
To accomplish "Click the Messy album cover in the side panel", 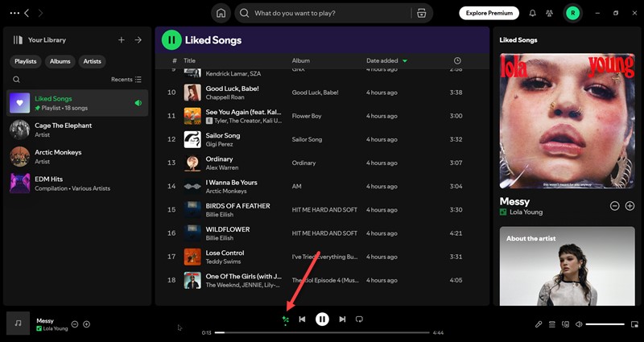I will pyautogui.click(x=568, y=122).
